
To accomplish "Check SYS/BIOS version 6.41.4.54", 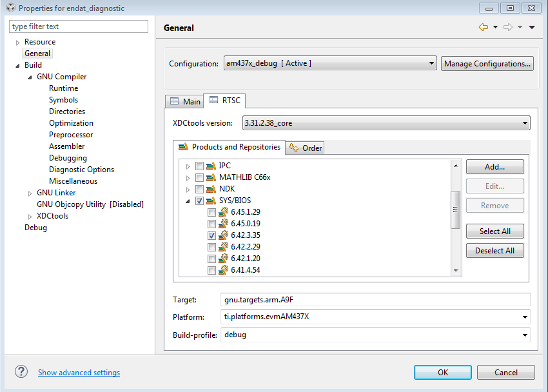I will (211, 270).
